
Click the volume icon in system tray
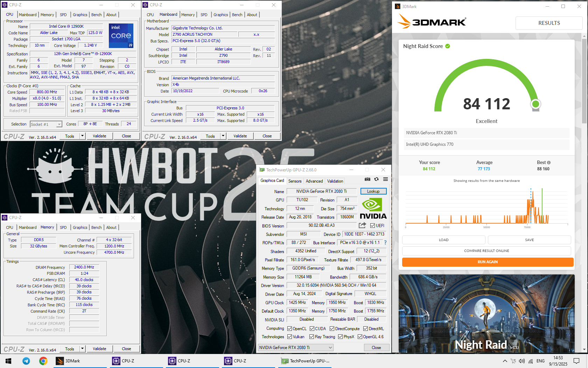[522, 361]
